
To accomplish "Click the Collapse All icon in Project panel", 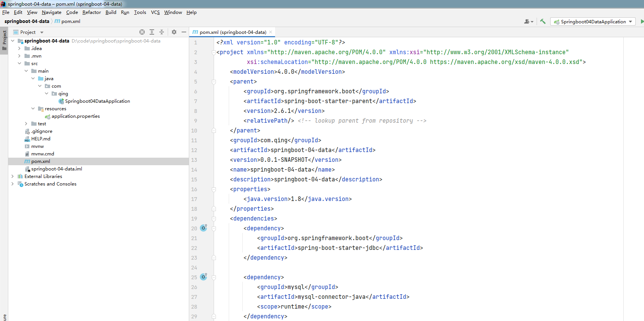I will (x=162, y=32).
